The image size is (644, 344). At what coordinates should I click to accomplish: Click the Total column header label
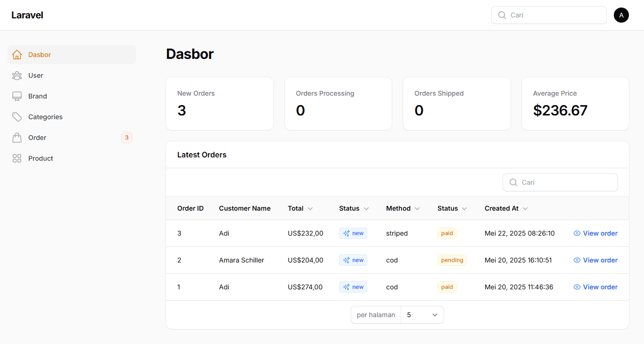pos(296,208)
